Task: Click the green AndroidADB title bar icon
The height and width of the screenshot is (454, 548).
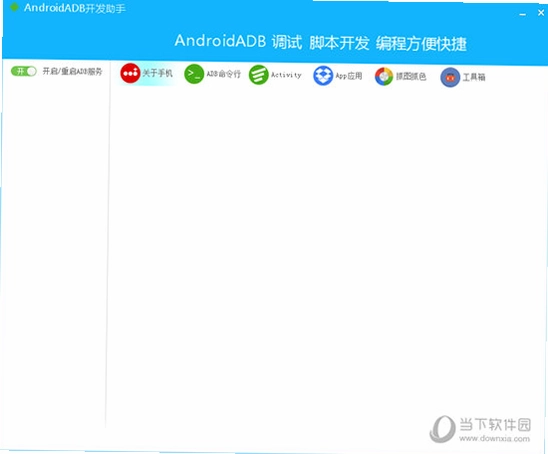Action: 14,7
